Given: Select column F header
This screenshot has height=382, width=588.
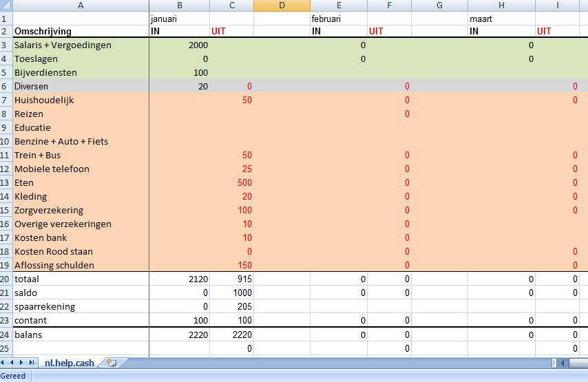Looking at the screenshot, I should pyautogui.click(x=389, y=6).
